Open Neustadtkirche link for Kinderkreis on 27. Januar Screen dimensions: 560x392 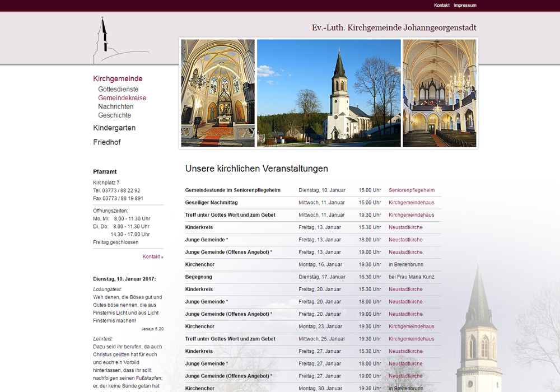pos(405,351)
